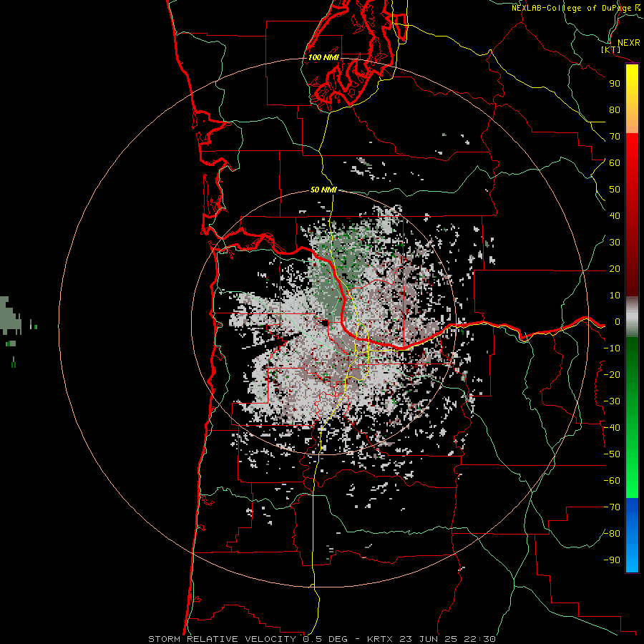Click the -20 value on the velocity scale

pos(612,374)
